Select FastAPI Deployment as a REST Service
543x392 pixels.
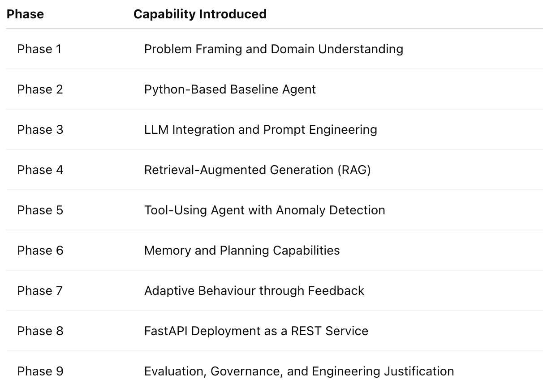click(x=256, y=331)
